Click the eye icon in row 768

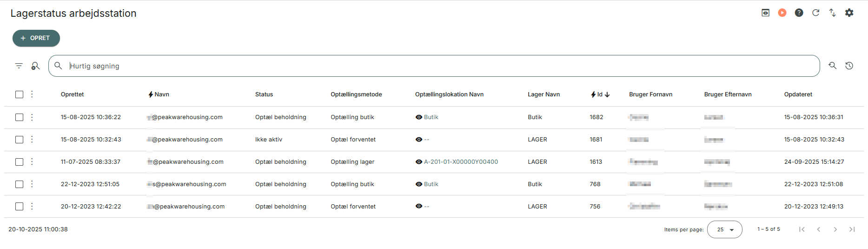(x=419, y=184)
